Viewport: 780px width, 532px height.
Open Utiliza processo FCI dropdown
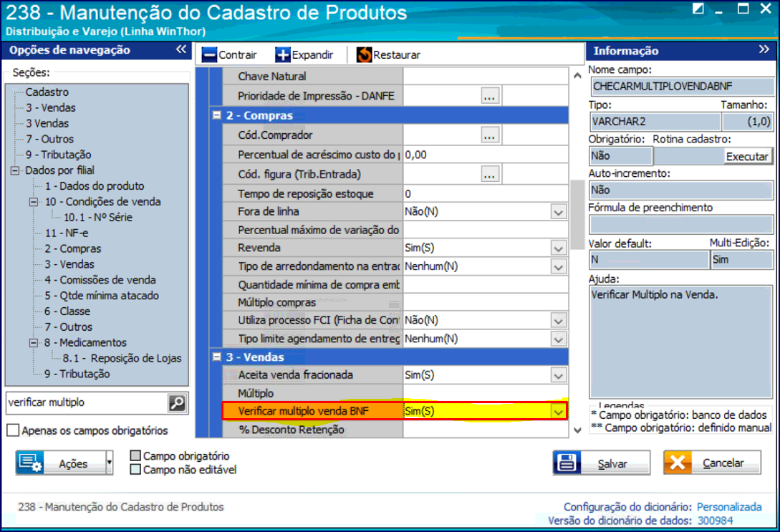(x=559, y=321)
